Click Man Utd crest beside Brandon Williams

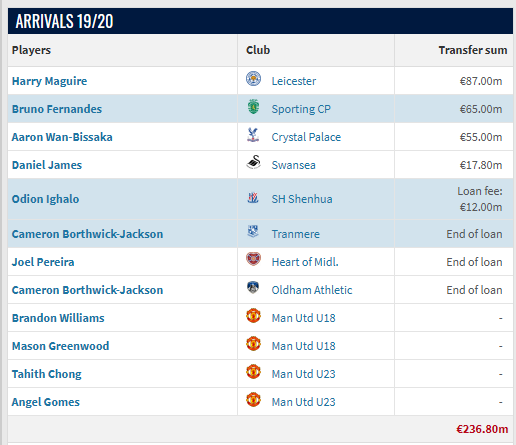coord(253,315)
